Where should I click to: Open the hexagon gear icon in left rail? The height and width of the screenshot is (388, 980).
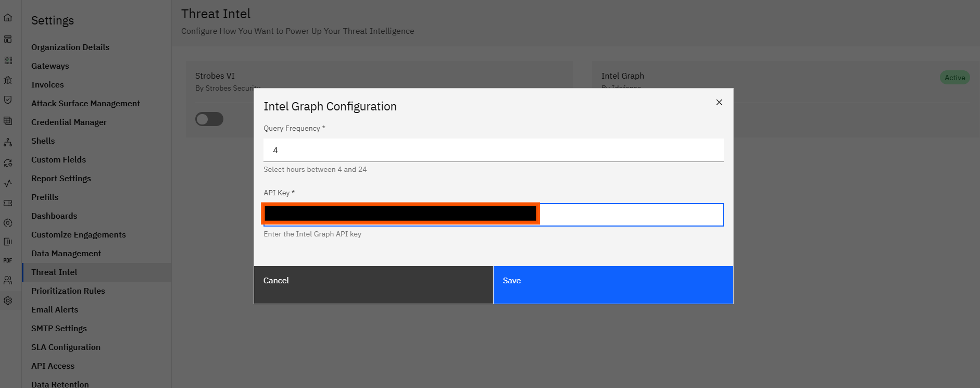click(8, 223)
